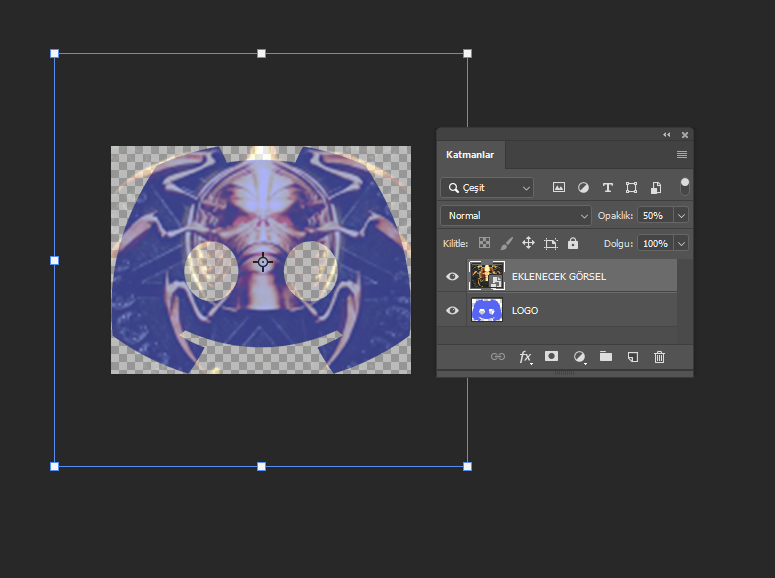Select the LOGO layer thumbnail

[487, 310]
